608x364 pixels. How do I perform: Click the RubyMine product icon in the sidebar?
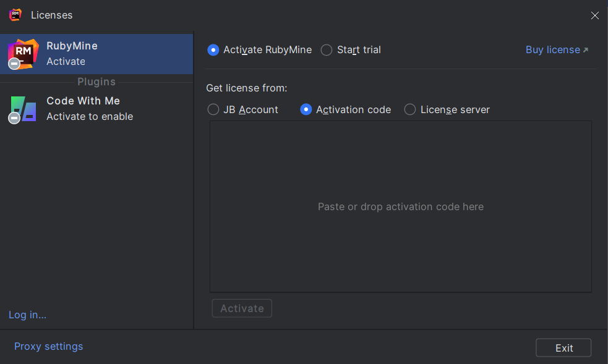click(x=25, y=53)
